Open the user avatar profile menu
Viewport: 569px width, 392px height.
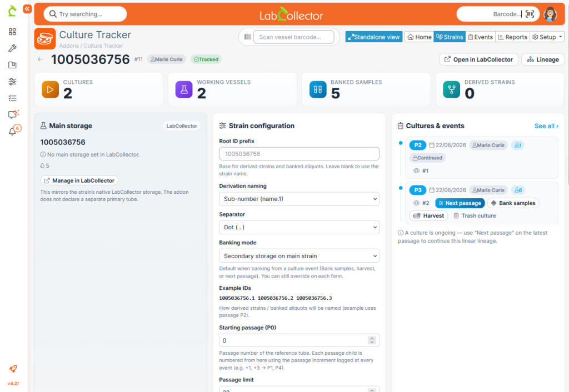pyautogui.click(x=550, y=14)
